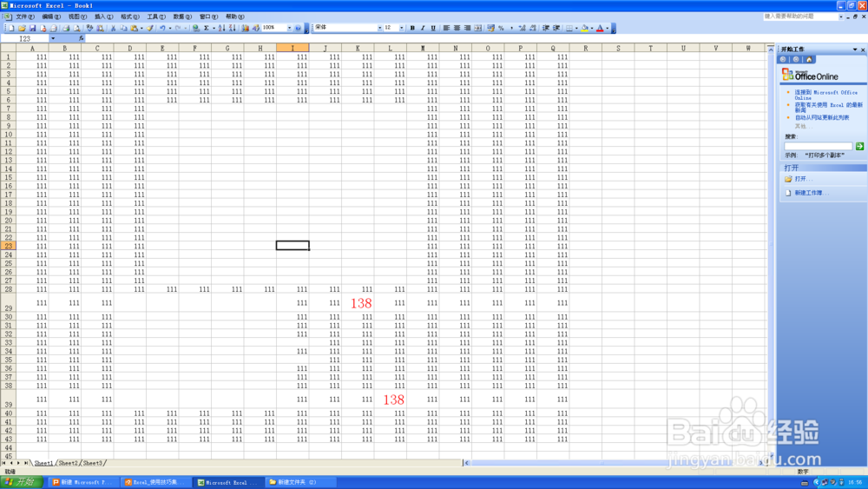The width and height of the screenshot is (868, 489).
Task: Apply the yellow Fill Color bucket
Action: tap(584, 28)
